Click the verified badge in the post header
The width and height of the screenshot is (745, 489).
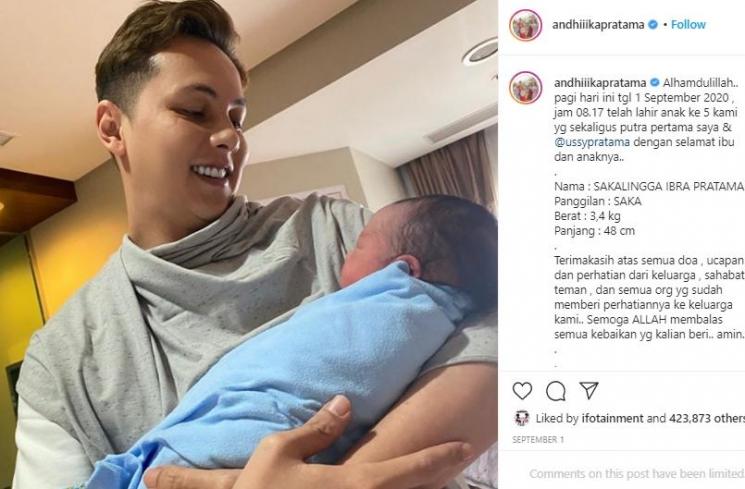point(653,24)
